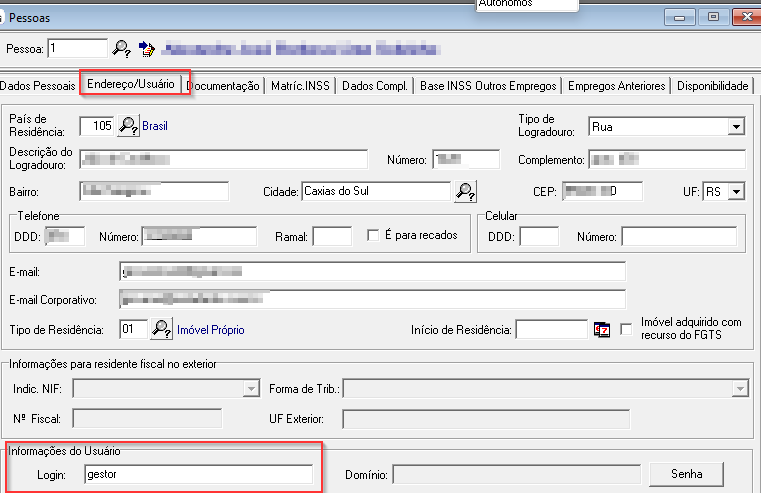Open the Início de Residência calendar icon
The height and width of the screenshot is (493, 761).
point(602,330)
